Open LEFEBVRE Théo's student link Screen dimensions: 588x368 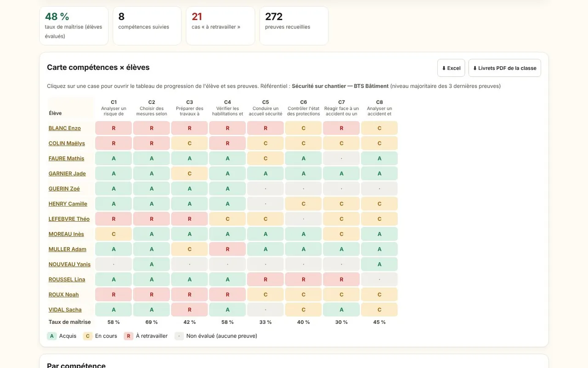[69, 219]
